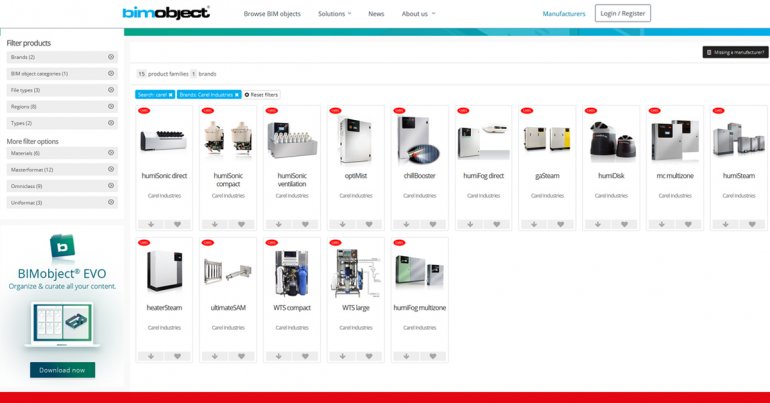Open the humiFog multizone title link
This screenshot has height=403, width=770.
419,308
